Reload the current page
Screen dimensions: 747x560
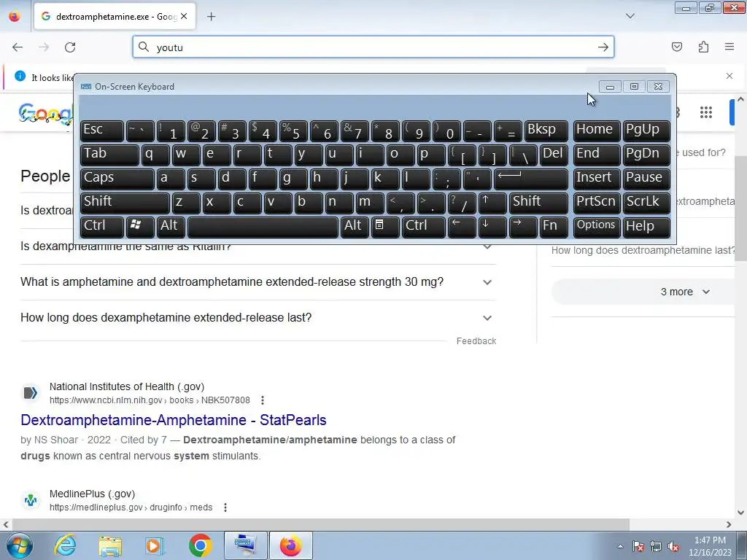70,47
